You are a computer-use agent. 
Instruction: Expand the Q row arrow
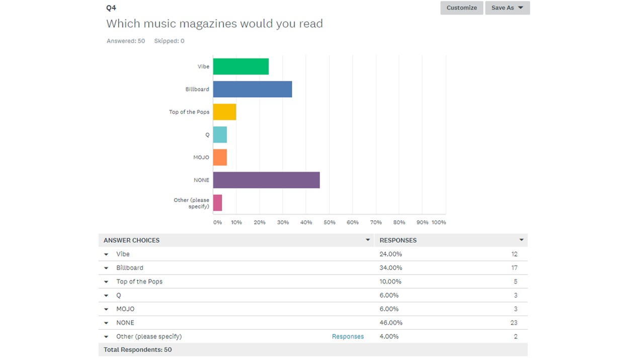pyautogui.click(x=106, y=296)
